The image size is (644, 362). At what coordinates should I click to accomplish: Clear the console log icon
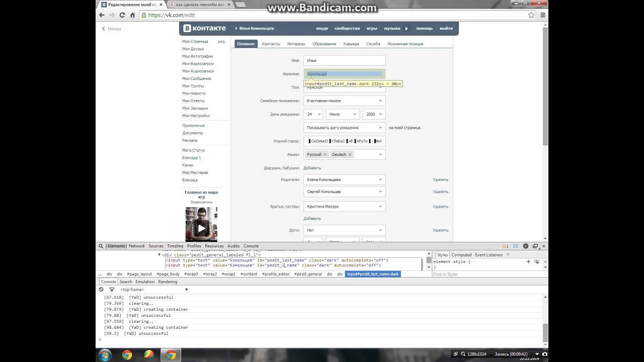[x=101, y=290]
